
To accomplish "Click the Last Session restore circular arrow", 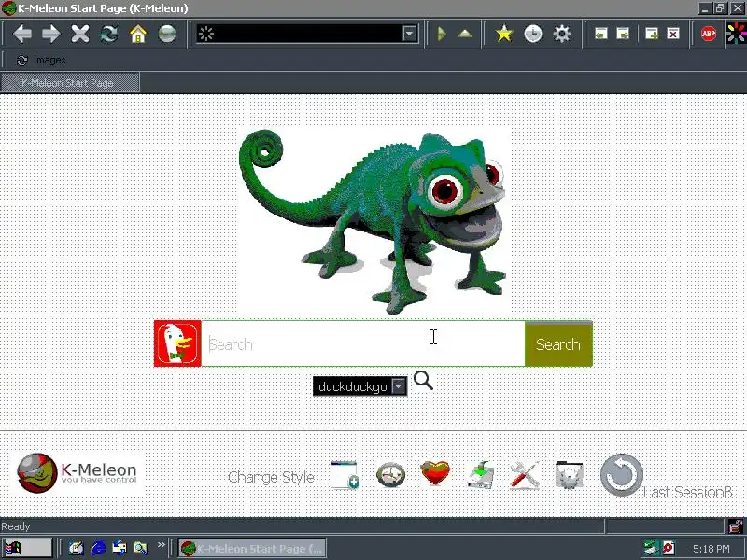I will (621, 475).
